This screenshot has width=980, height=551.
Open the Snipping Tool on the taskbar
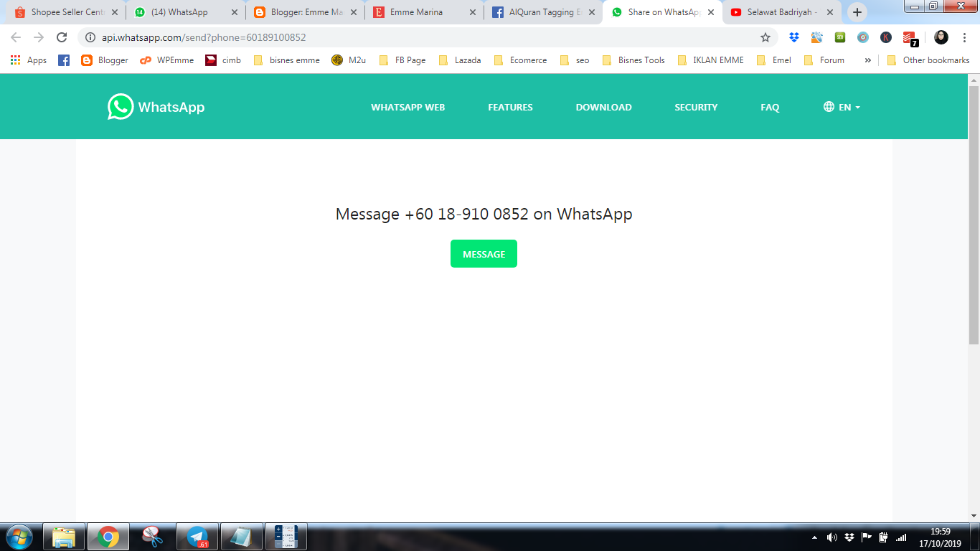coord(152,537)
